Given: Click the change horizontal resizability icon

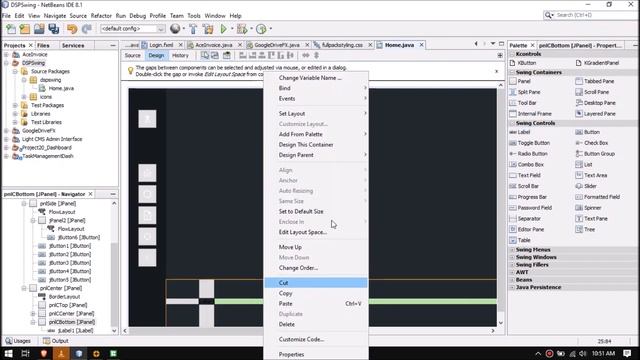Looking at the screenshot, I should 306,55.
